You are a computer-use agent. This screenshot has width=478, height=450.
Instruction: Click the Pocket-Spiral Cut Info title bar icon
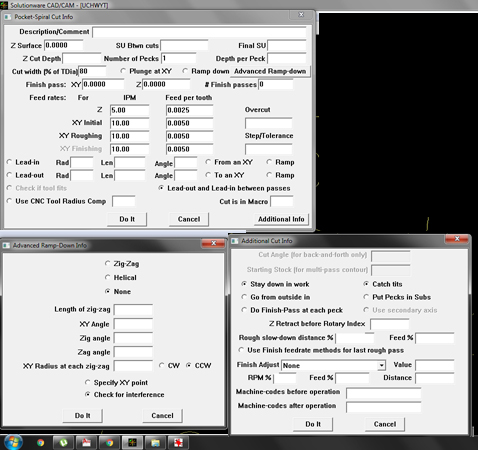pos(7,17)
